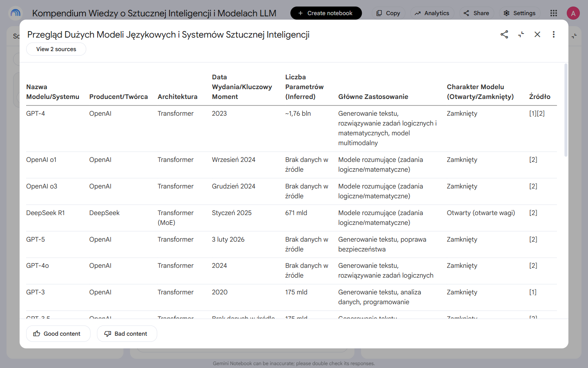Click the share icon in the table dialog header
The image size is (588, 368).
(x=504, y=34)
